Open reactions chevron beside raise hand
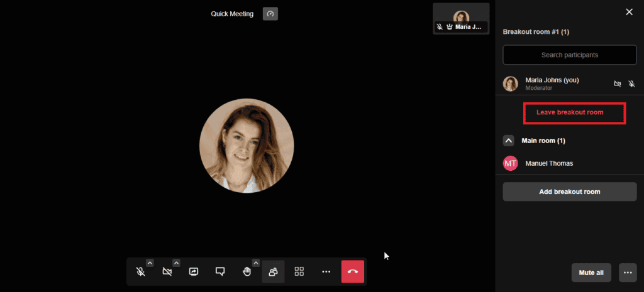 (x=256, y=263)
